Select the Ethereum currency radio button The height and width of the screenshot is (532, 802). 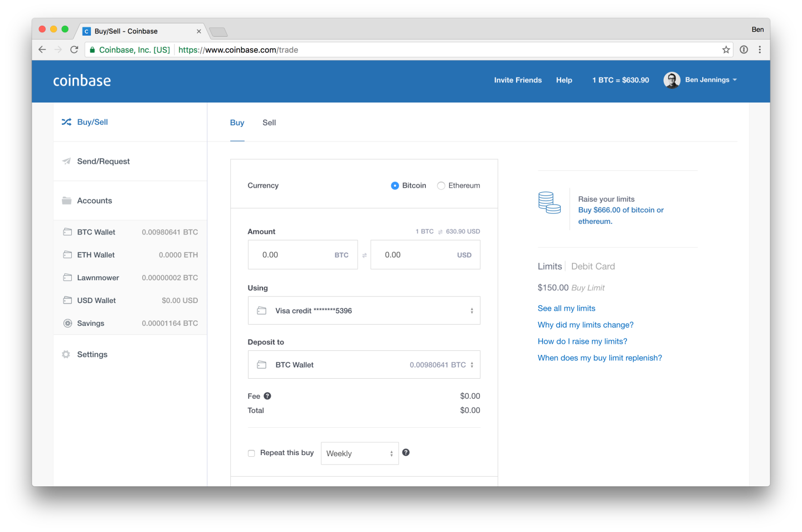(441, 186)
